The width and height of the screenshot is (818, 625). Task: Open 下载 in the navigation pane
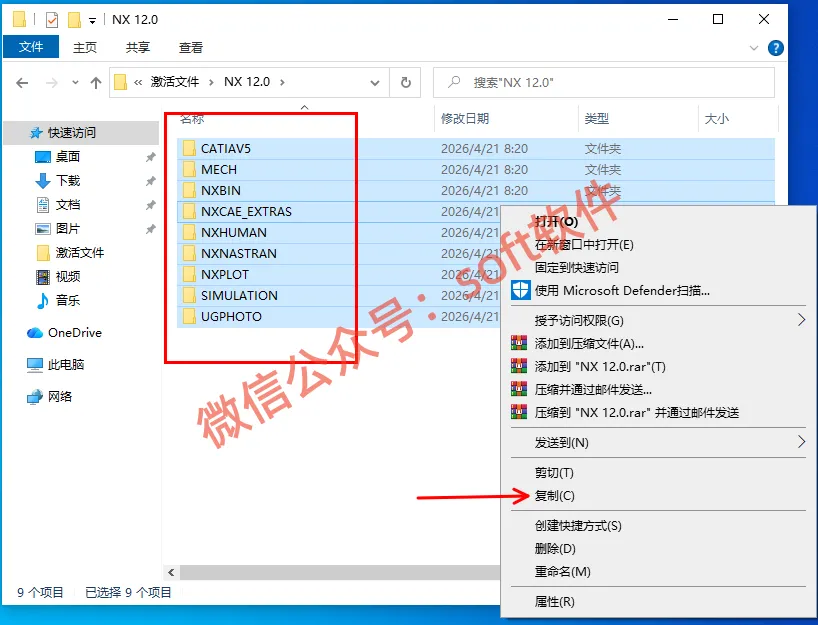[x=67, y=181]
